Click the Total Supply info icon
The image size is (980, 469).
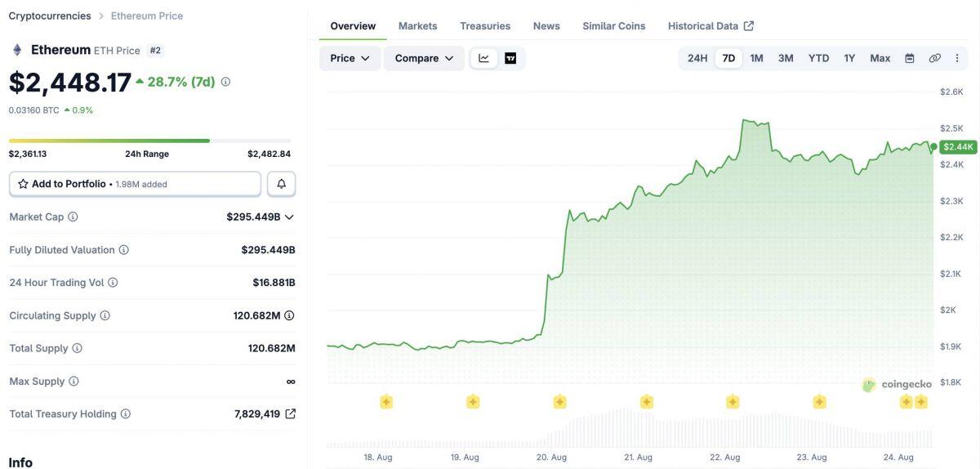pos(77,348)
